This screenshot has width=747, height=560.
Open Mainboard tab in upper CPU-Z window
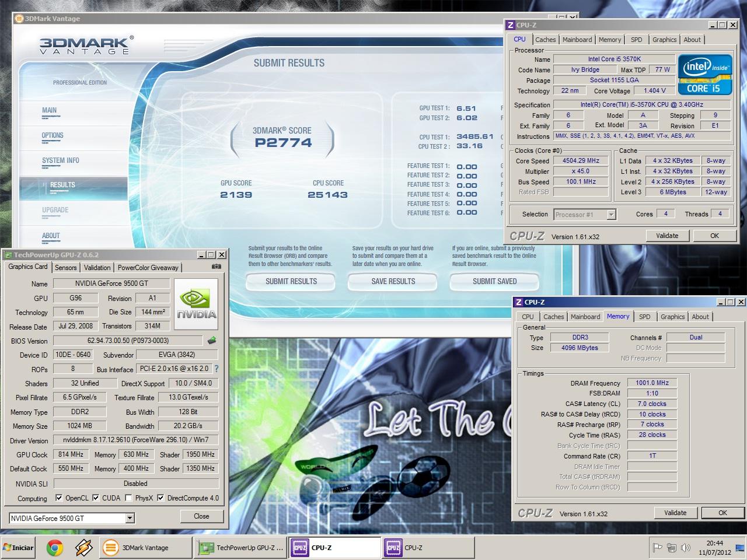pyautogui.click(x=577, y=40)
